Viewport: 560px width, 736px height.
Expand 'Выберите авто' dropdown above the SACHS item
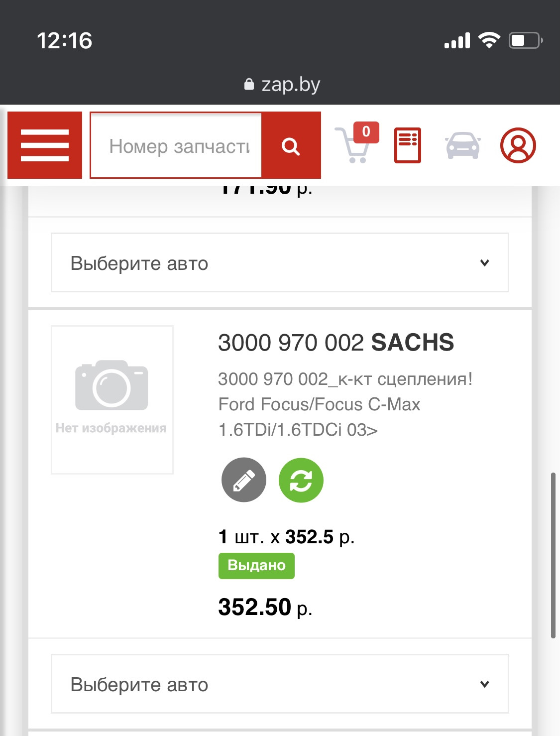(x=280, y=262)
